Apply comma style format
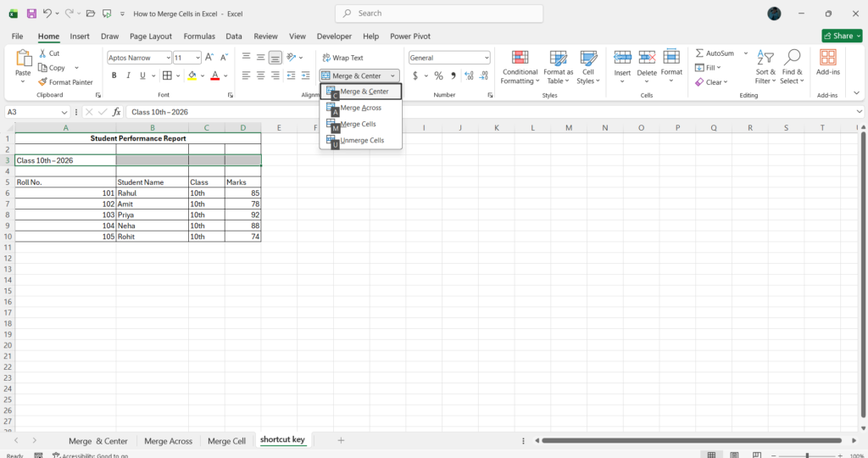868x458 pixels. click(453, 75)
